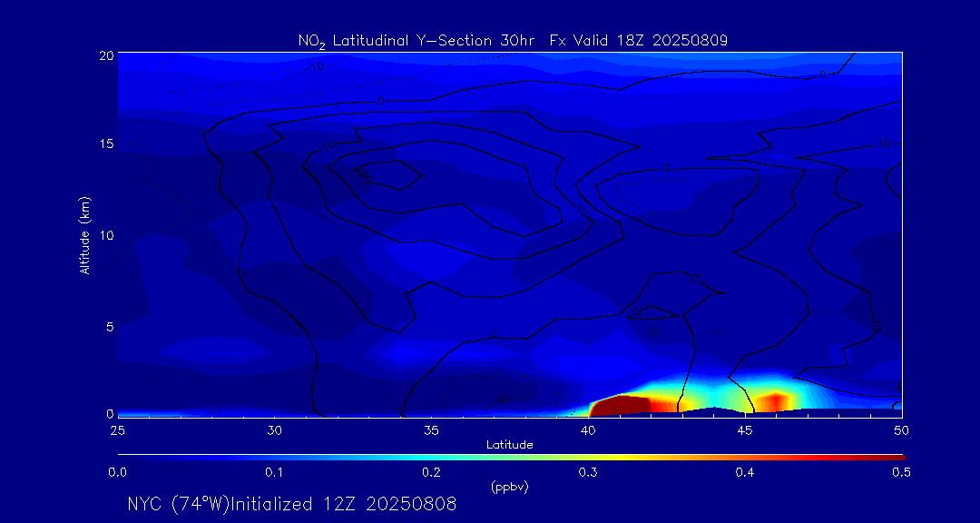
Task: Click the altitude axis tick label "20"
Action: click(105, 54)
